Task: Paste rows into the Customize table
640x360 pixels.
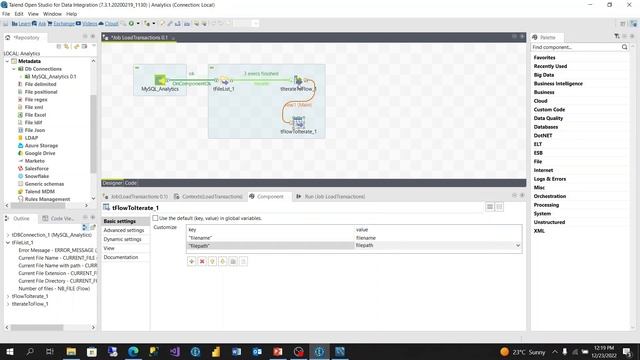Action: pos(243,261)
